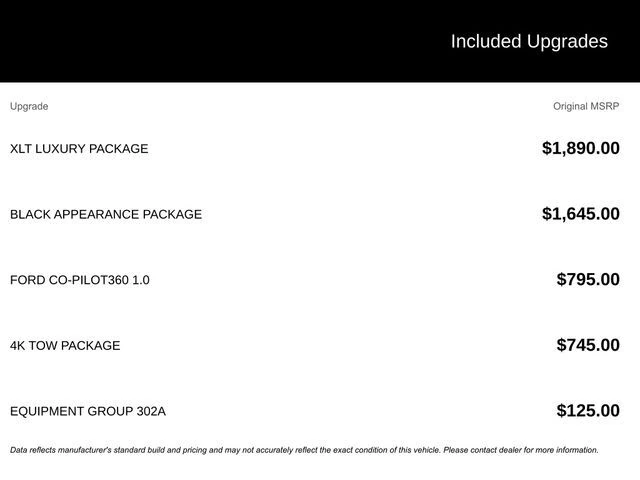Viewport: 640px width, 480px height.
Task: Click the Upgrade column header
Action: [29, 106]
